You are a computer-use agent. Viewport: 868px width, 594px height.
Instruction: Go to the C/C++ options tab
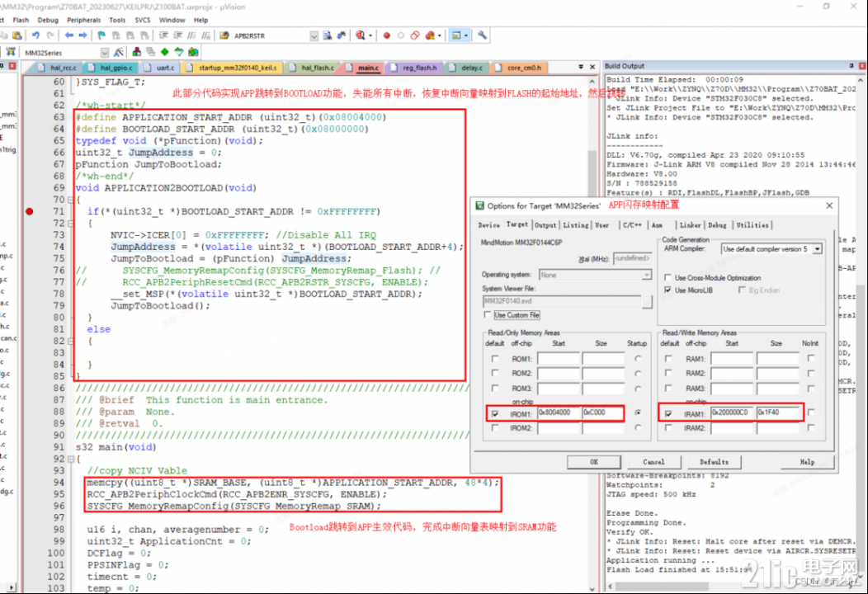632,225
